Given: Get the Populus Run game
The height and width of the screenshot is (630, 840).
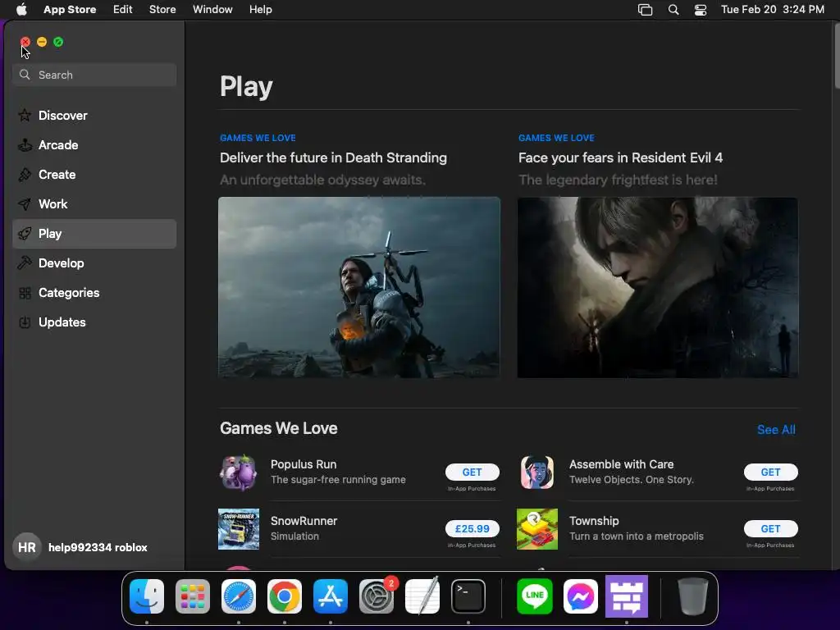Looking at the screenshot, I should [472, 472].
